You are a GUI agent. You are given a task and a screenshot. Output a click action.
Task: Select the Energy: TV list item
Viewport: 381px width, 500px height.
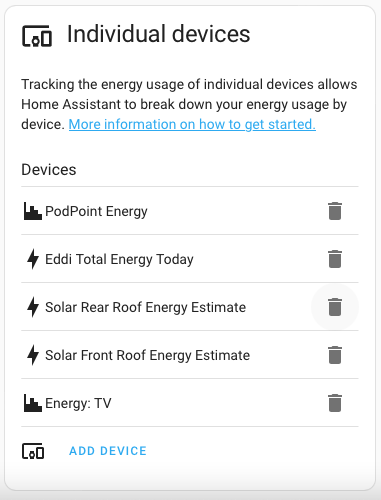(x=190, y=403)
